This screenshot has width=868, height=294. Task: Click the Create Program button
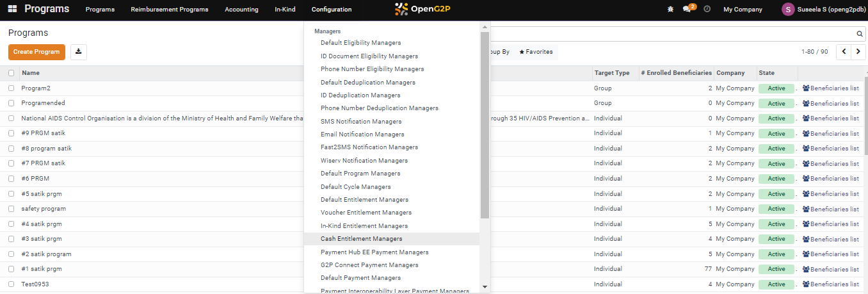click(36, 52)
